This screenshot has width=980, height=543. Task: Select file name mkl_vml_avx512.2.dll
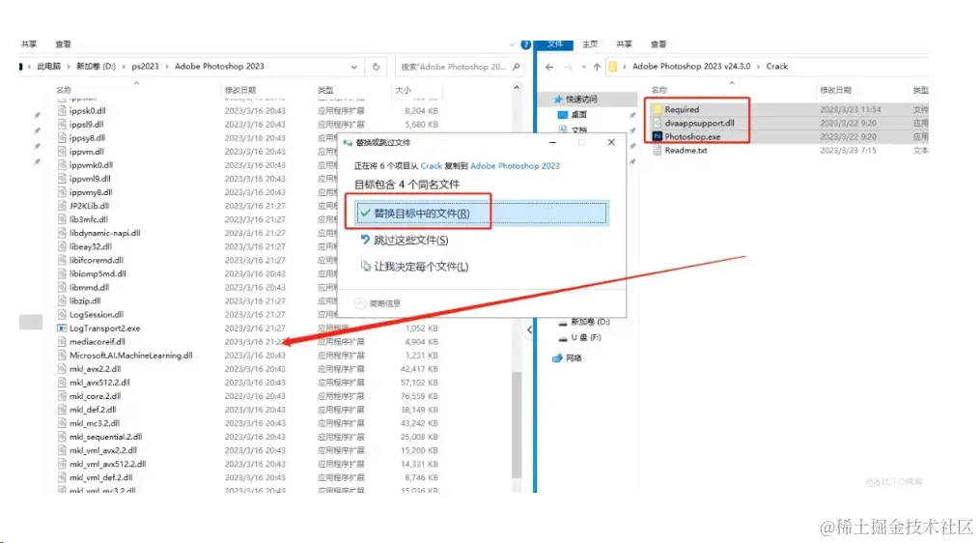pos(107,464)
